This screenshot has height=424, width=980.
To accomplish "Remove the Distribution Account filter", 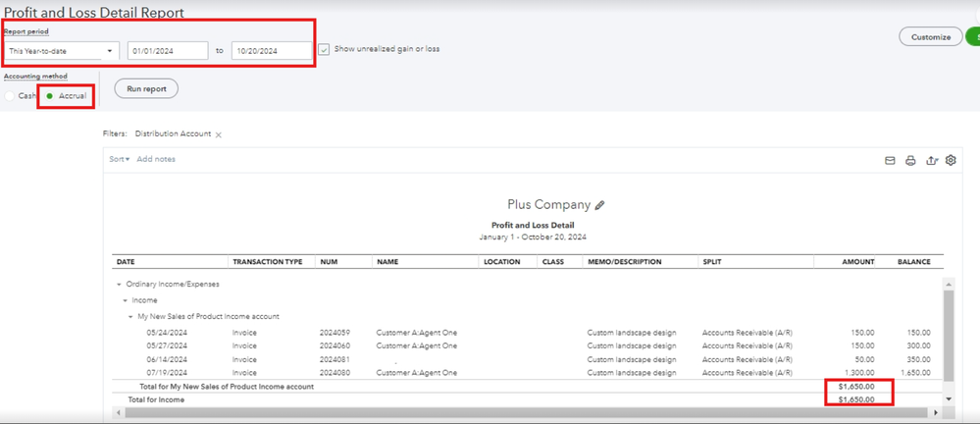I will pyautogui.click(x=219, y=134).
